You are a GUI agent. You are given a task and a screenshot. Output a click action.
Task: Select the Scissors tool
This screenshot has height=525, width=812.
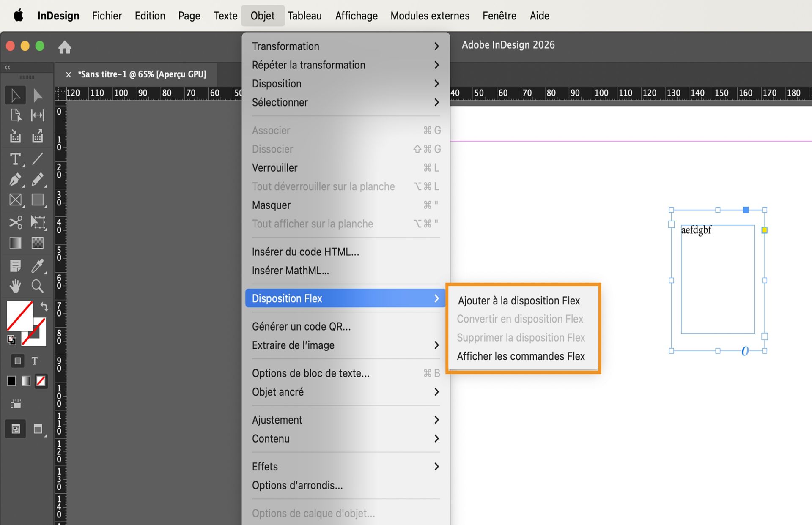15,223
